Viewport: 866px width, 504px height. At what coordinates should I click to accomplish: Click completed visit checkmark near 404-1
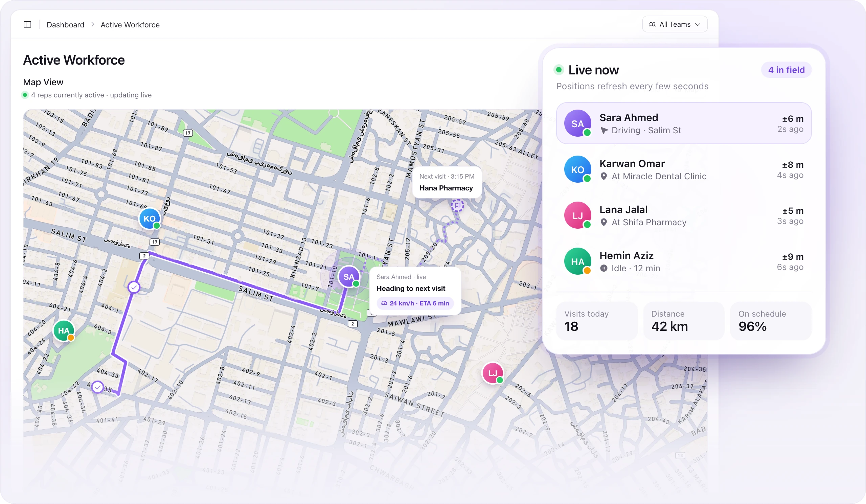[134, 287]
